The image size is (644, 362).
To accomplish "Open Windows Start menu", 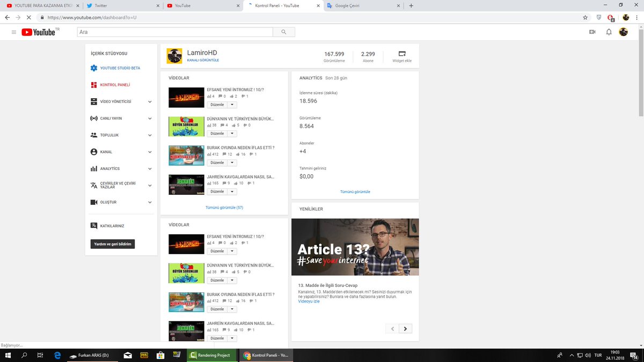I will 8,355.
